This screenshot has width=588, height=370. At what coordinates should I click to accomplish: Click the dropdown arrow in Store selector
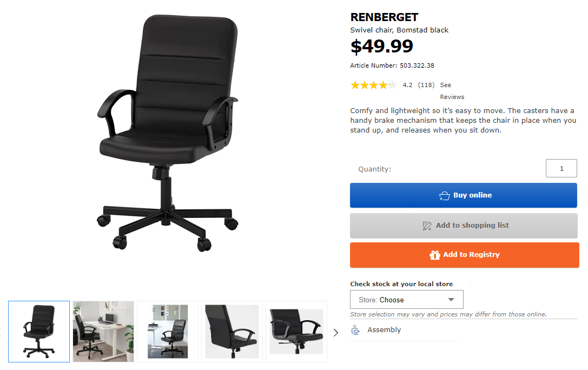tap(451, 300)
